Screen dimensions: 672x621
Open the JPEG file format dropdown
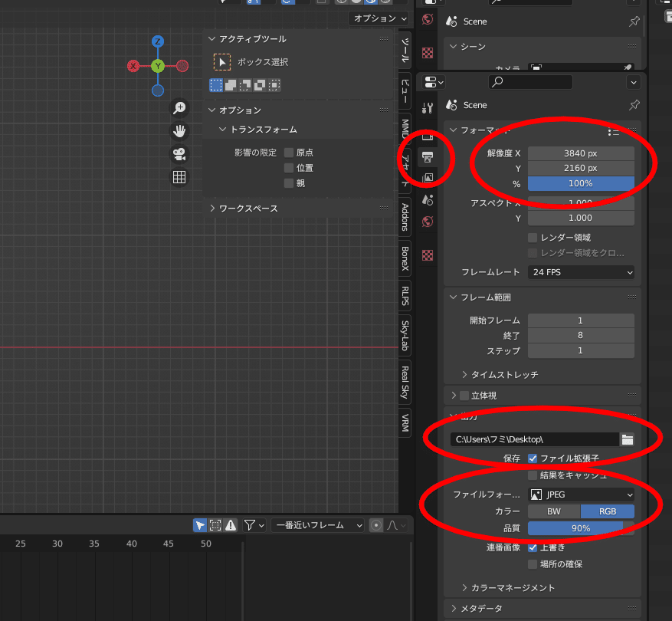click(581, 495)
